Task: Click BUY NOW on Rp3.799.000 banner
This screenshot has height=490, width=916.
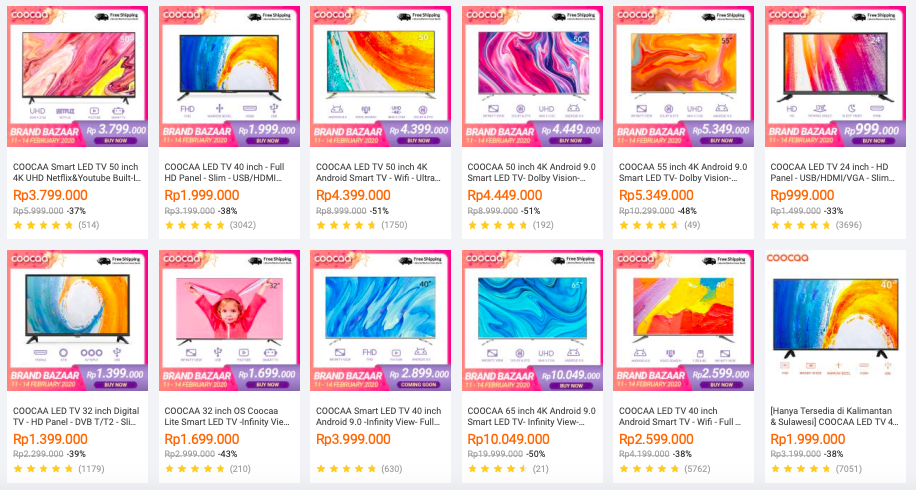Action: [x=115, y=141]
